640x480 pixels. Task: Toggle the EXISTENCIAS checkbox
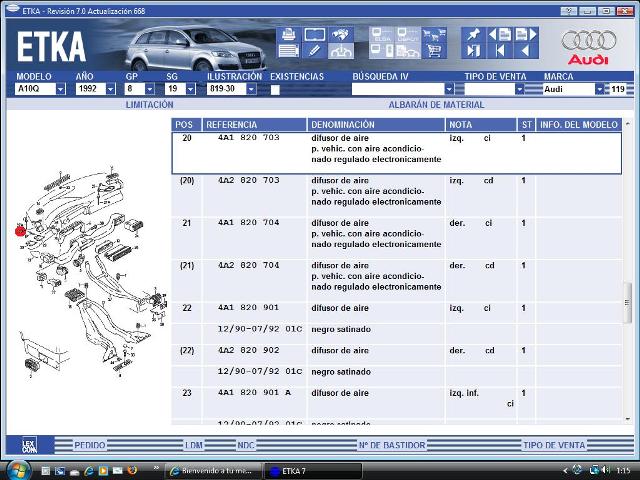pos(275,90)
